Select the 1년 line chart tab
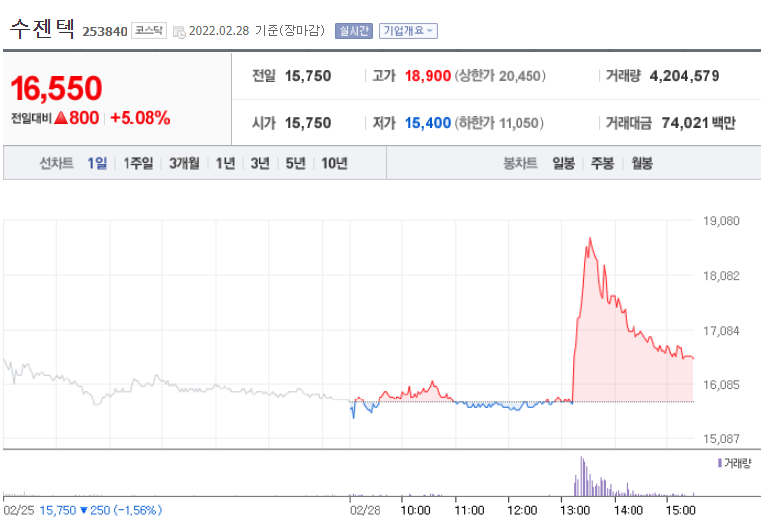This screenshot has height=532, width=761. click(225, 163)
